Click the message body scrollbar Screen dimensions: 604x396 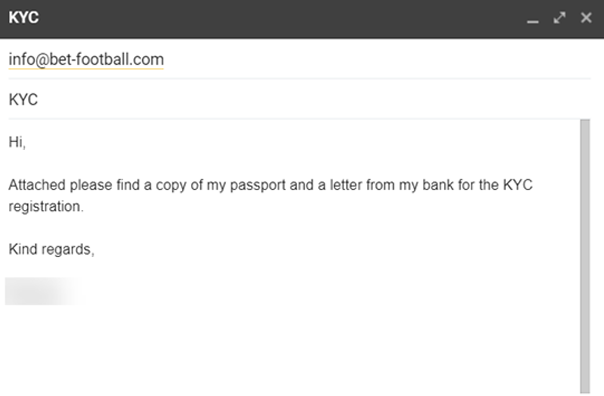585,256
